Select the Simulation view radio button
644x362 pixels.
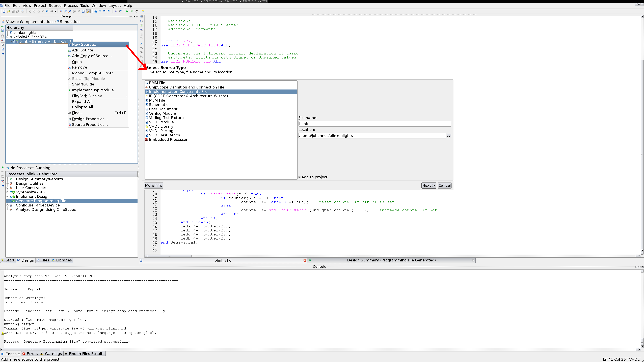[x=55, y=22]
